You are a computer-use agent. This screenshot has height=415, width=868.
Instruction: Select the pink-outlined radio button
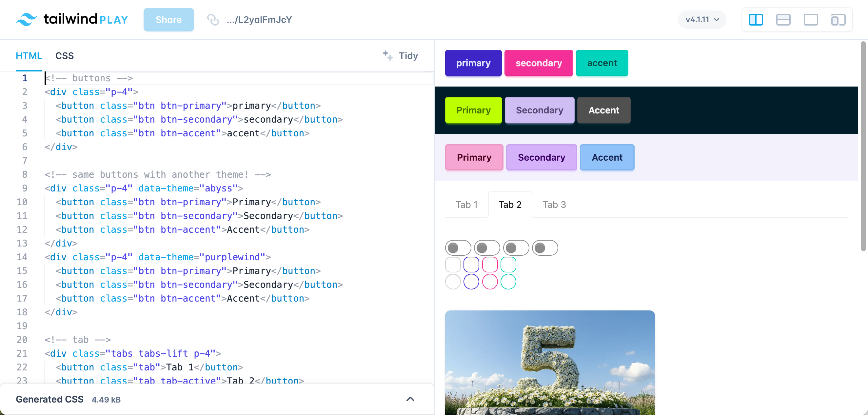(x=490, y=282)
